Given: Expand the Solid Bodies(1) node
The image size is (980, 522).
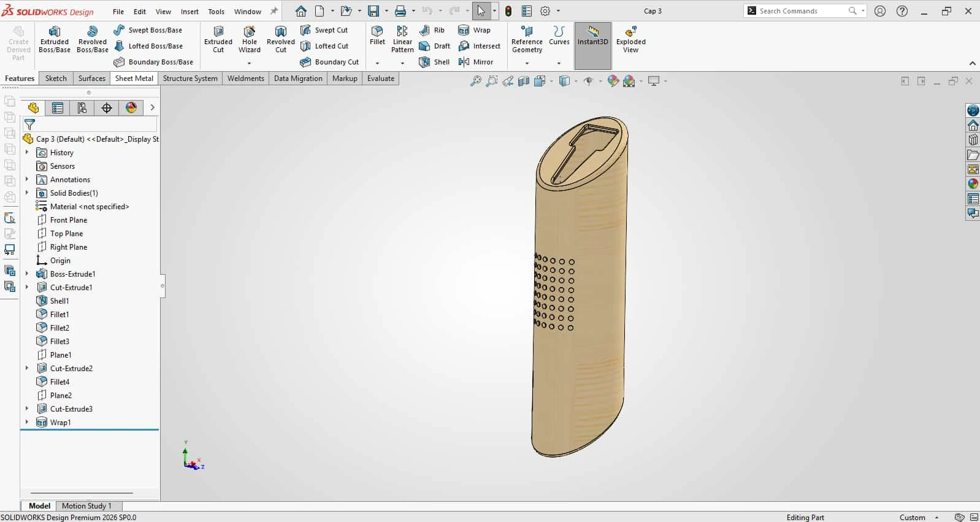Looking at the screenshot, I should pyautogui.click(x=27, y=193).
